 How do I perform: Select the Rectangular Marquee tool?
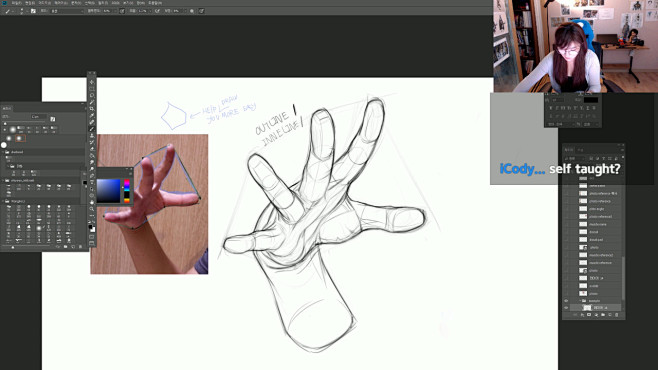[x=91, y=89]
